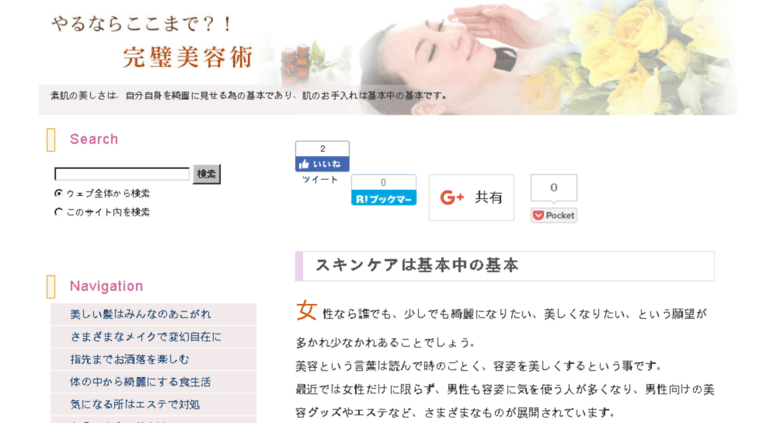The height and width of the screenshot is (423, 777).
Task: Click the Facebook like count box showing 2
Action: [323, 149]
